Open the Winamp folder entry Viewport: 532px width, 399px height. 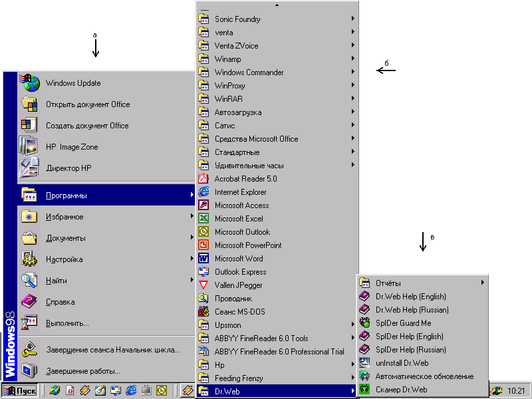[x=277, y=59]
